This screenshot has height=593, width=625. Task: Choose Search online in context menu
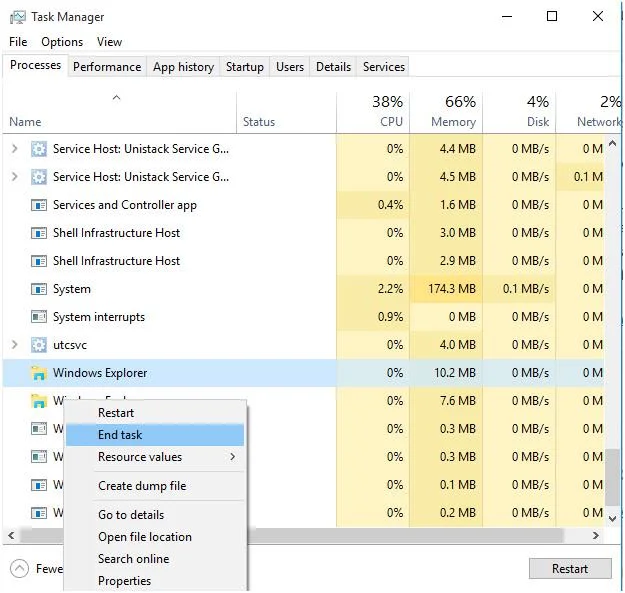(x=155, y=559)
